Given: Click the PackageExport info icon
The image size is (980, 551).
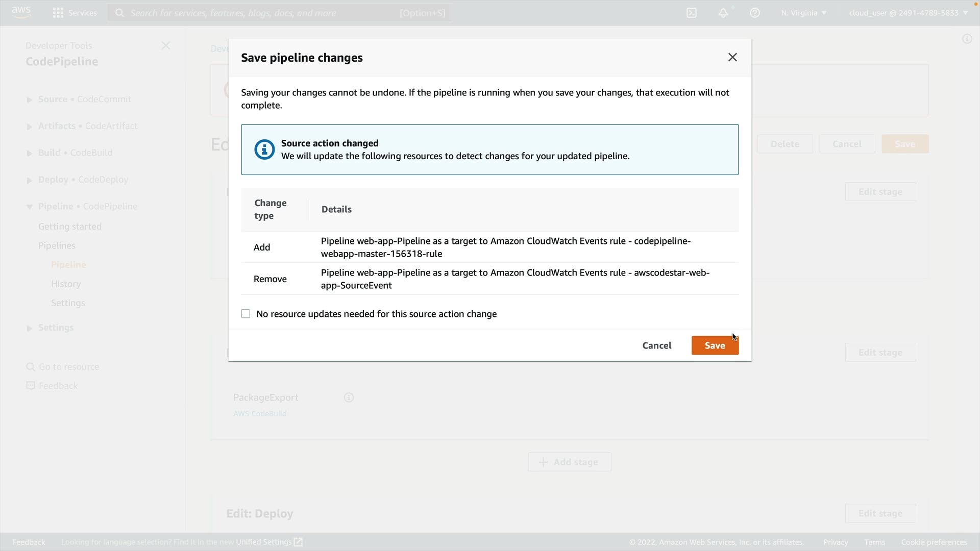Looking at the screenshot, I should click(x=349, y=397).
